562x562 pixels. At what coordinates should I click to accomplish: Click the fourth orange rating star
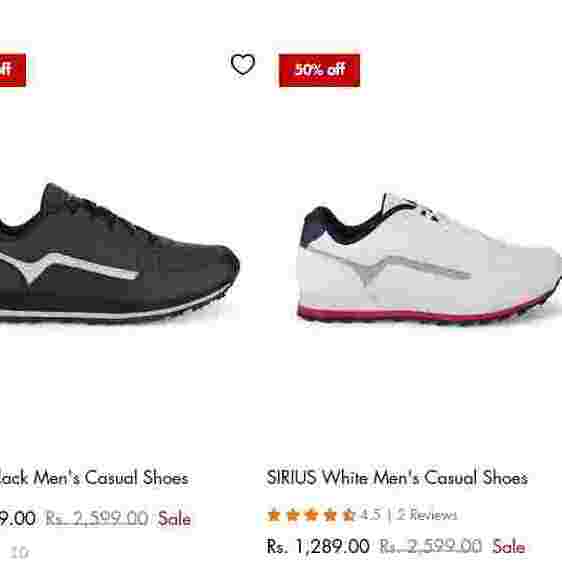(x=330, y=515)
